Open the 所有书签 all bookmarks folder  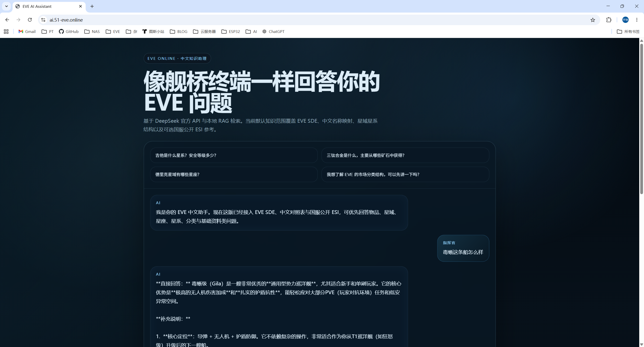point(628,31)
